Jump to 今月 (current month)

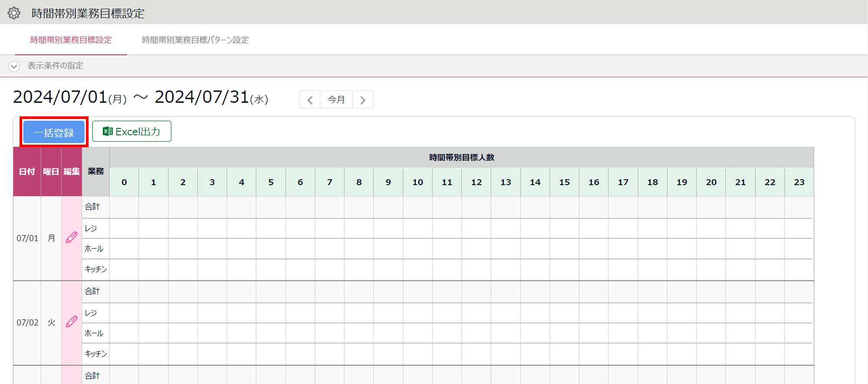coord(336,100)
